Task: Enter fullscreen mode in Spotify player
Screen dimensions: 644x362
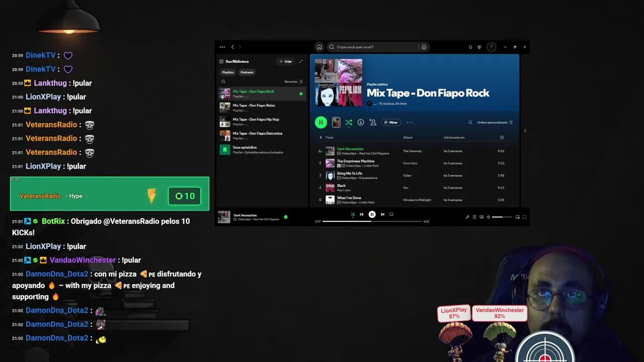Action: click(525, 217)
